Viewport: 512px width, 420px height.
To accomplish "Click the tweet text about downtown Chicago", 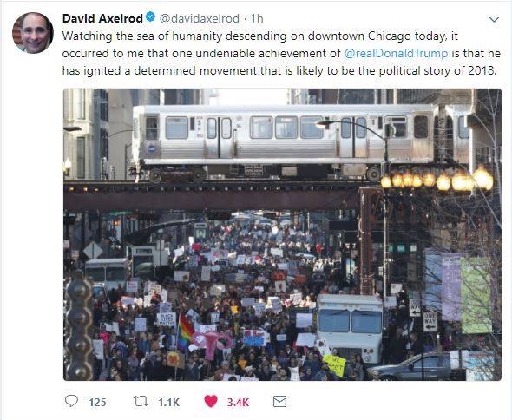I will tap(281, 53).
